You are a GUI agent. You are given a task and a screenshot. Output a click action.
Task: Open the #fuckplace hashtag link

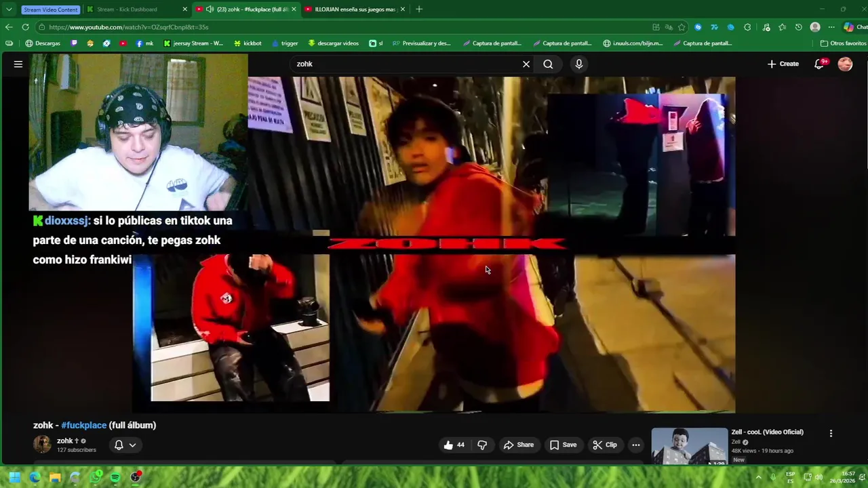tap(84, 425)
